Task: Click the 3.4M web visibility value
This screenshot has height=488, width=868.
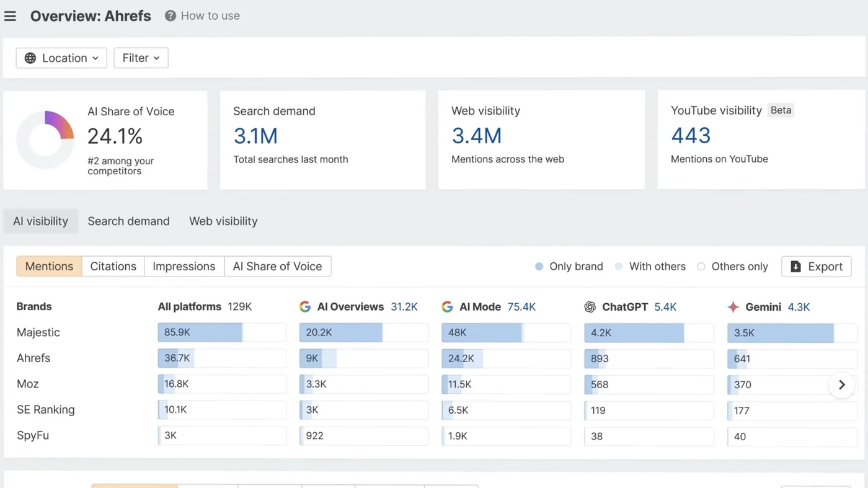Action: [476, 136]
